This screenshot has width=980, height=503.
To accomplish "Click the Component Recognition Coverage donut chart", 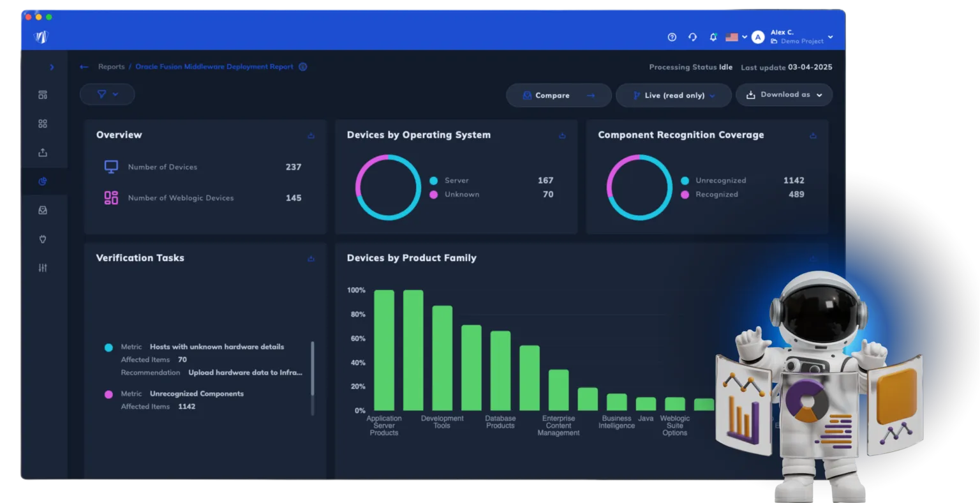I will (639, 188).
